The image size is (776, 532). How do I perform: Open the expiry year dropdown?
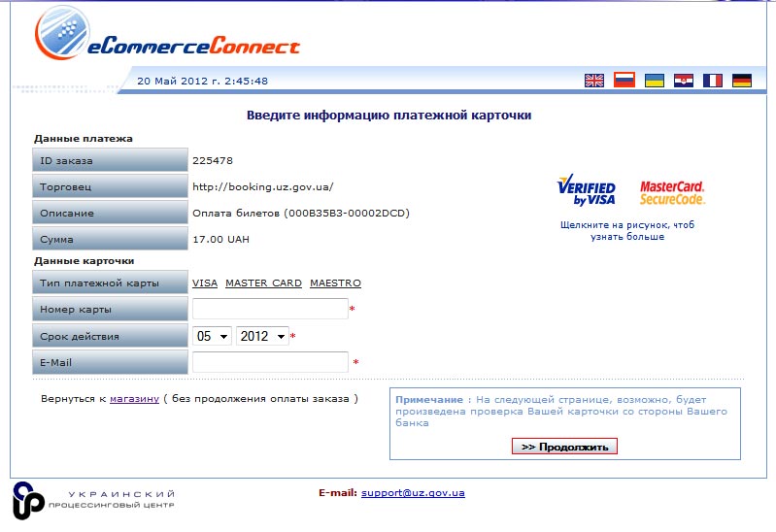pyautogui.click(x=263, y=336)
